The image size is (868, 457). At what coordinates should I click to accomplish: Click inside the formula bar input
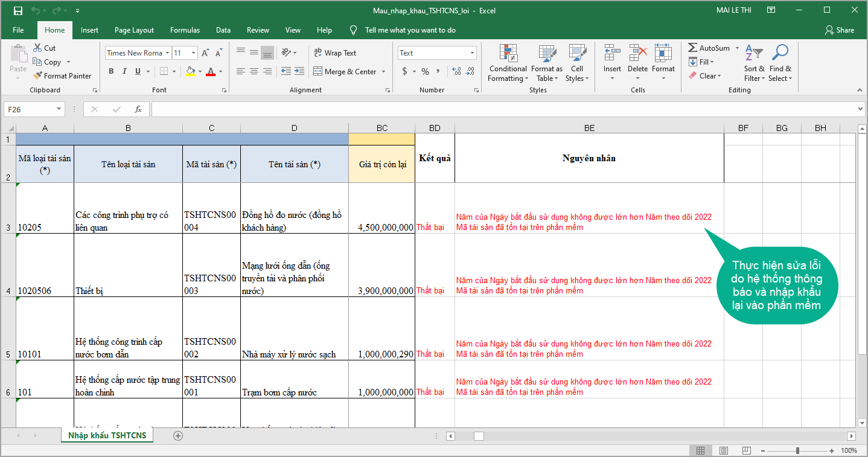point(501,109)
